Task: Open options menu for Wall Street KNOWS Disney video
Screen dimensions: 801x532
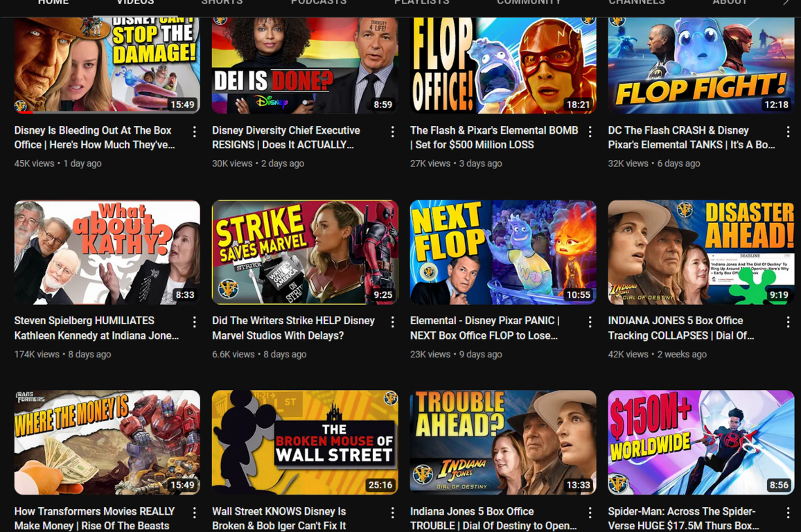Action: [x=392, y=513]
